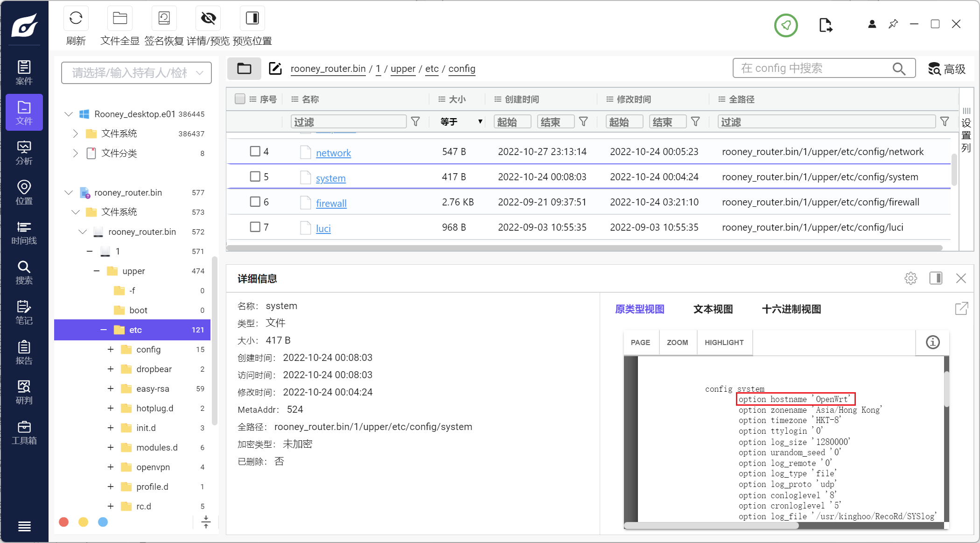Open the 分析 sidebar section
The image size is (980, 543).
tap(24, 153)
